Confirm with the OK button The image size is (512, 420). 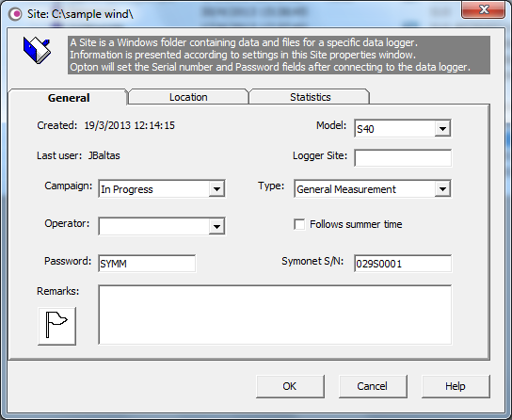pos(290,386)
